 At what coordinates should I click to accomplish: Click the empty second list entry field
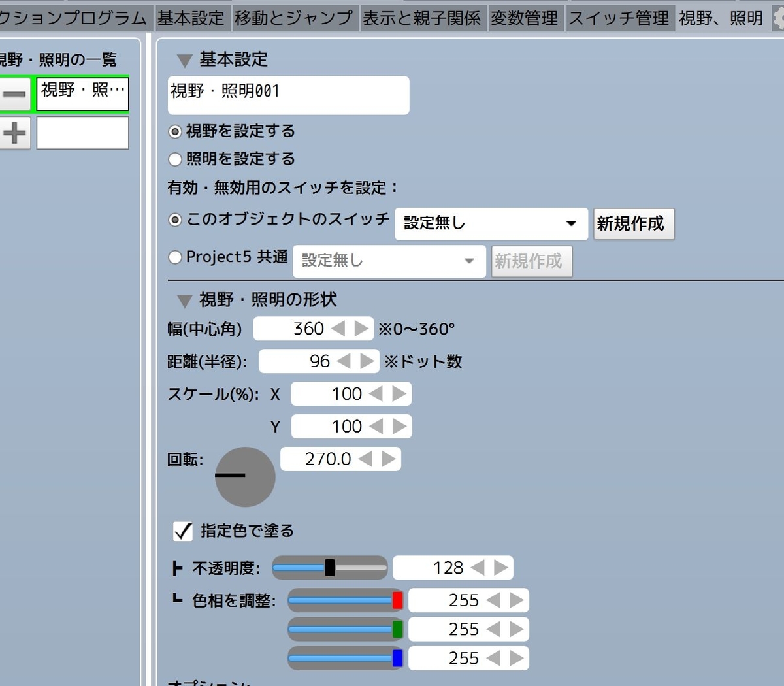pyautogui.click(x=83, y=133)
